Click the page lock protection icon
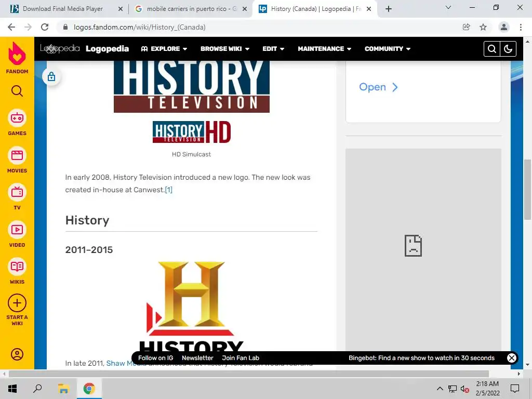 pos(51,77)
